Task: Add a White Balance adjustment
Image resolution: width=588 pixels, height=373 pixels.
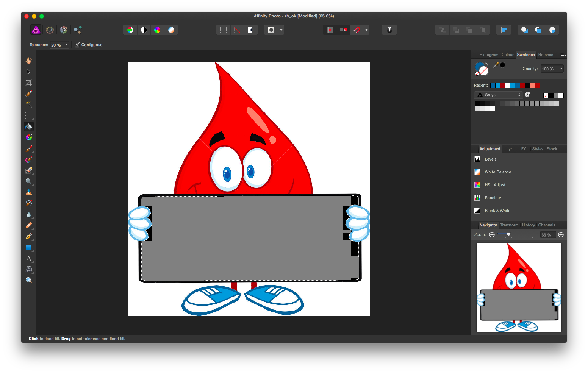Action: (x=519, y=172)
